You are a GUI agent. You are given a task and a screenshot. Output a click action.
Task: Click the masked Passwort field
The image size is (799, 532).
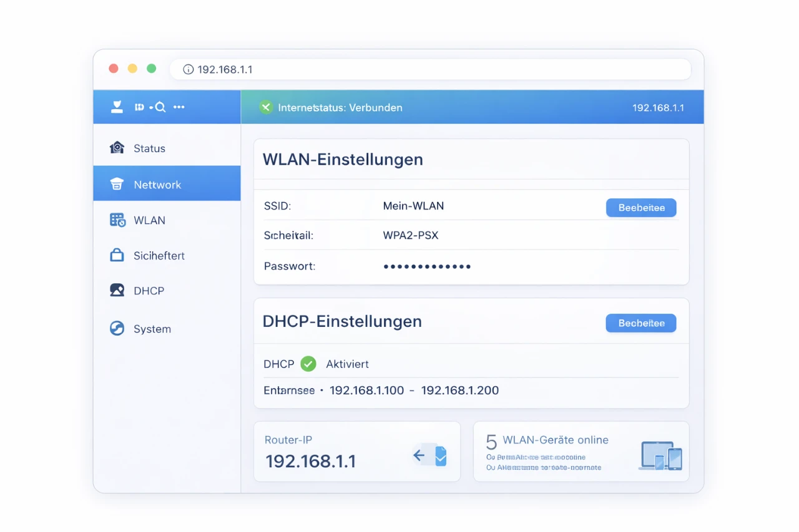click(x=427, y=266)
